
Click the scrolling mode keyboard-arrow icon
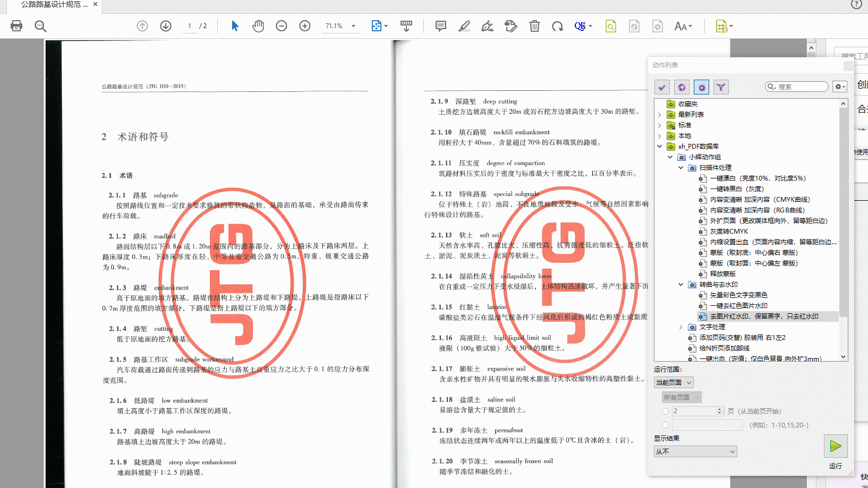(x=406, y=25)
